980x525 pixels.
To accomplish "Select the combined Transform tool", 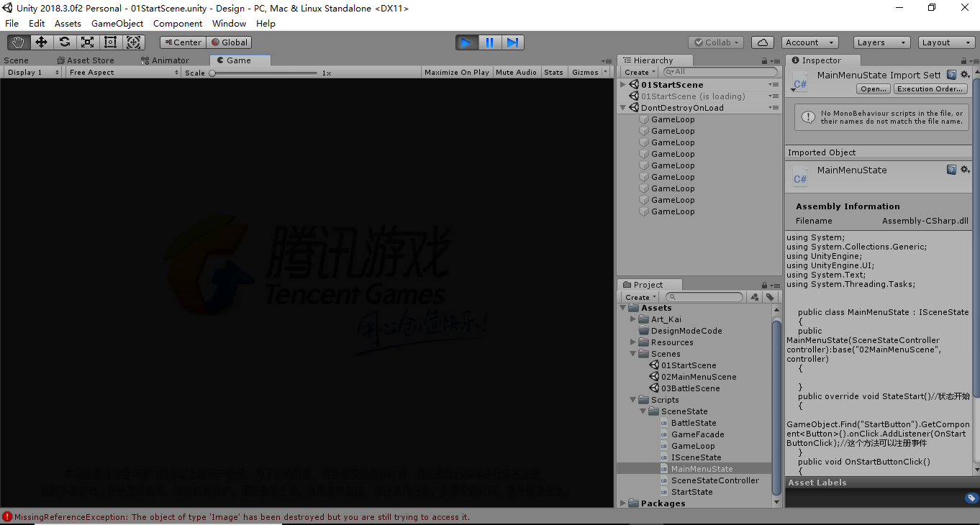I will tap(134, 42).
